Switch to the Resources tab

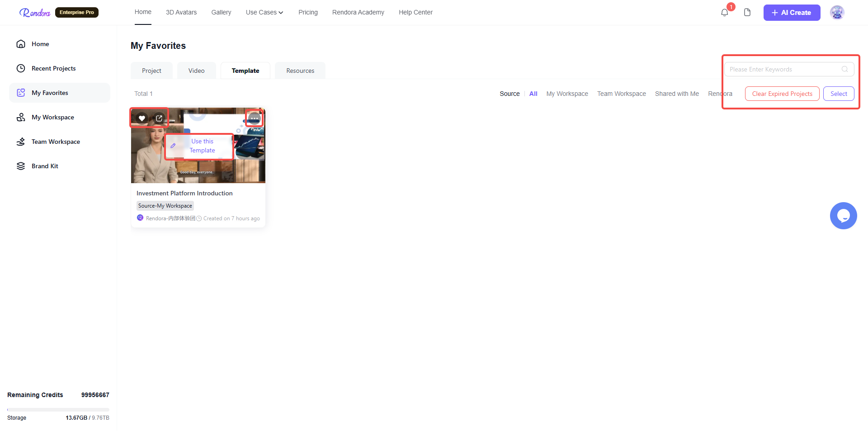(x=300, y=71)
